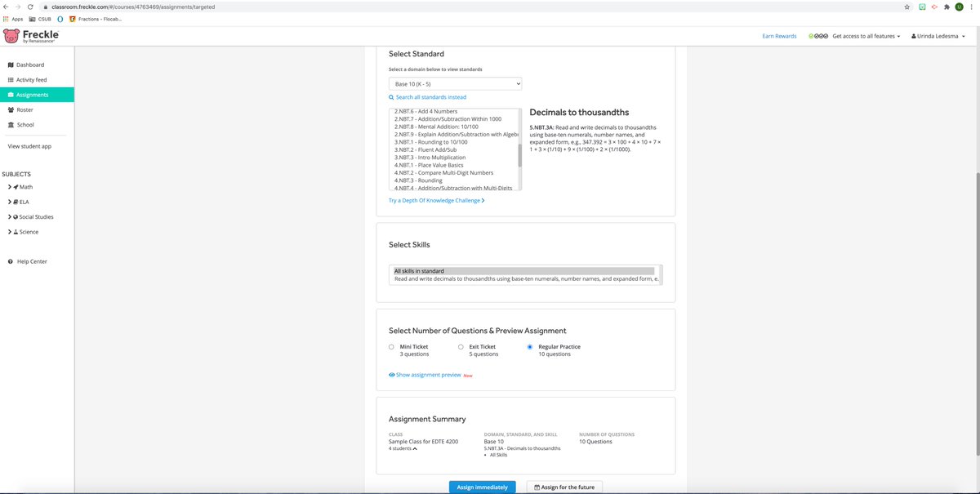Open the red arrow extension icon

pyautogui.click(x=934, y=7)
